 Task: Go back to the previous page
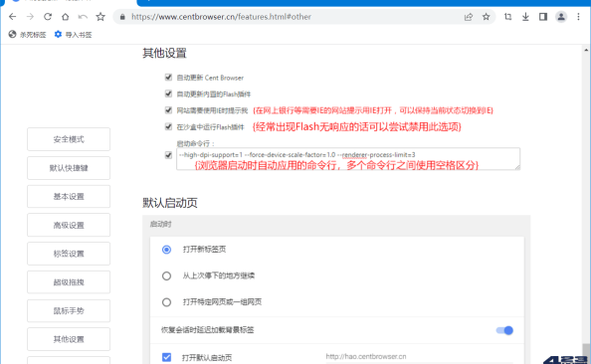point(13,17)
